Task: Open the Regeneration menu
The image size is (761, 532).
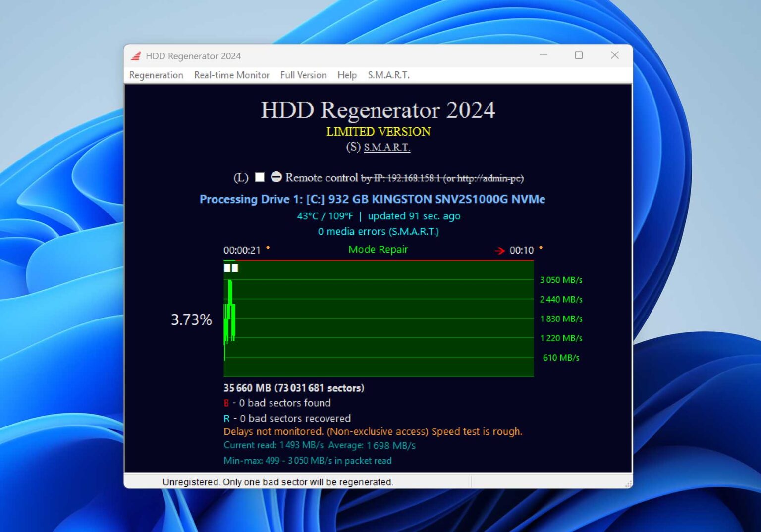Action: [156, 75]
